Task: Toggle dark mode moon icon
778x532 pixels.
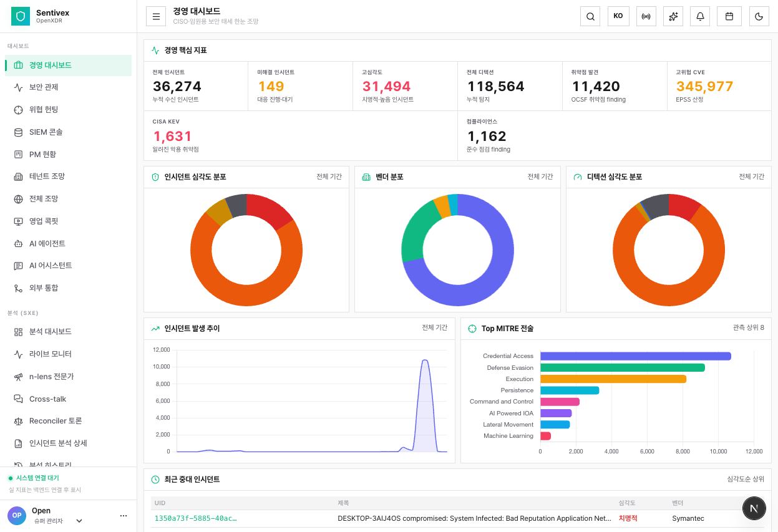Action: [x=759, y=16]
